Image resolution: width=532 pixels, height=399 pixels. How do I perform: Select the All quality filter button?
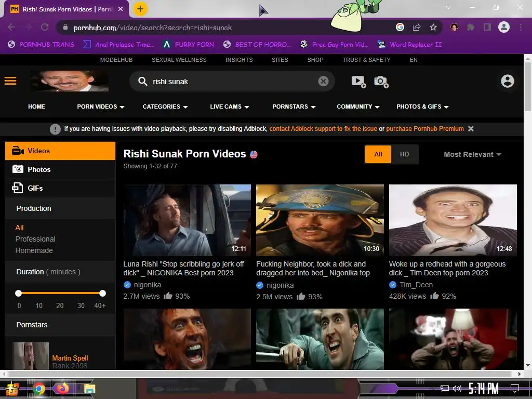[378, 154]
